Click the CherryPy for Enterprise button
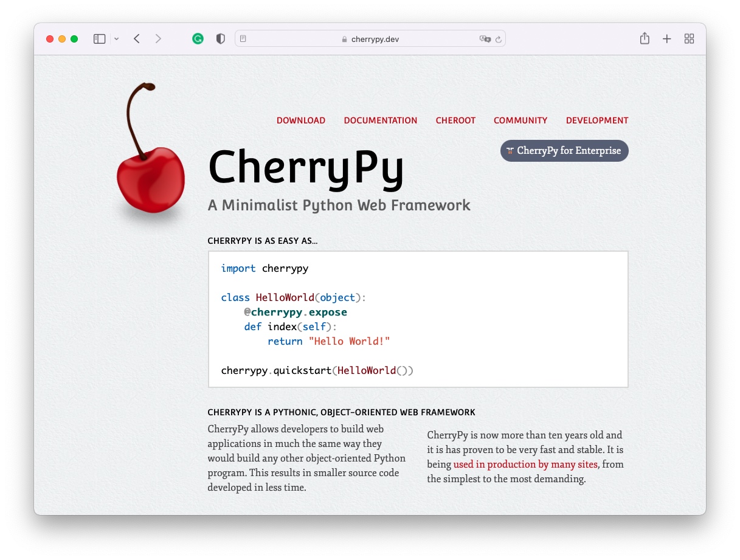Image resolution: width=740 pixels, height=560 pixels. pos(564,151)
